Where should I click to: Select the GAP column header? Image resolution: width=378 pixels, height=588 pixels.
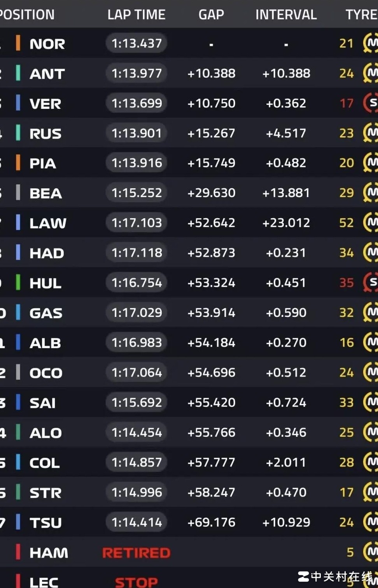[211, 15]
